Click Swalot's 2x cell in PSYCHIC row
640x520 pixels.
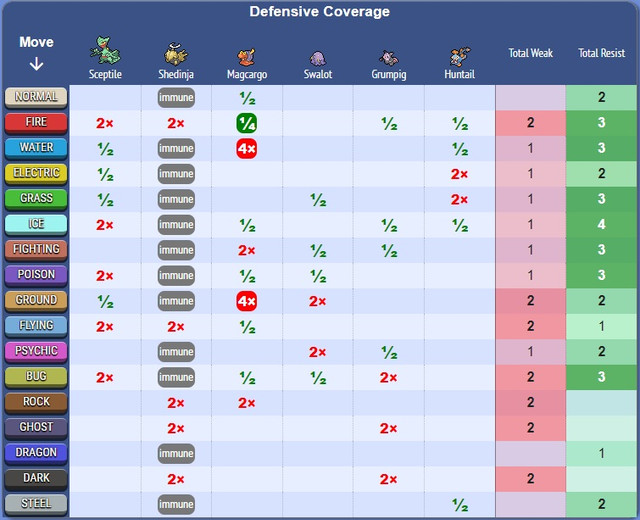pyautogui.click(x=317, y=352)
